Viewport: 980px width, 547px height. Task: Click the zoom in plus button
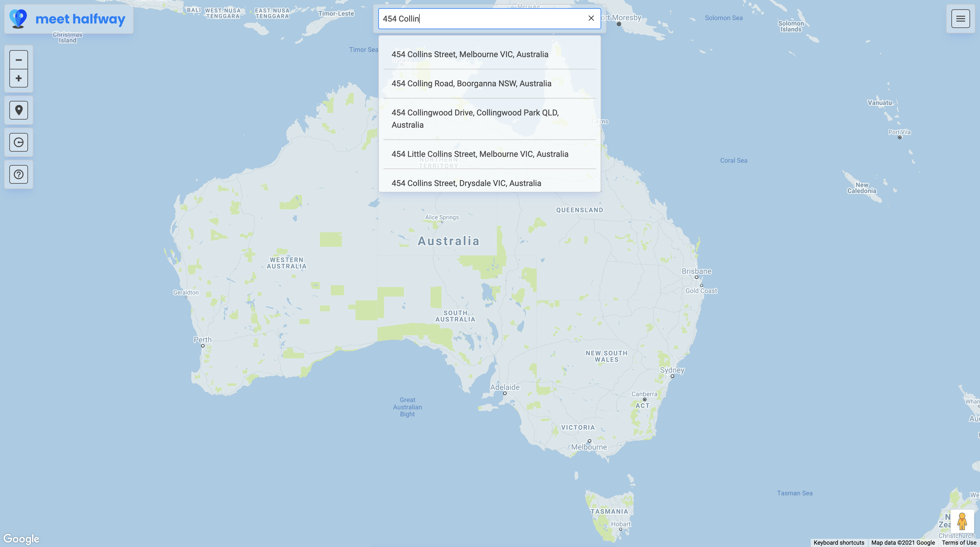(19, 78)
